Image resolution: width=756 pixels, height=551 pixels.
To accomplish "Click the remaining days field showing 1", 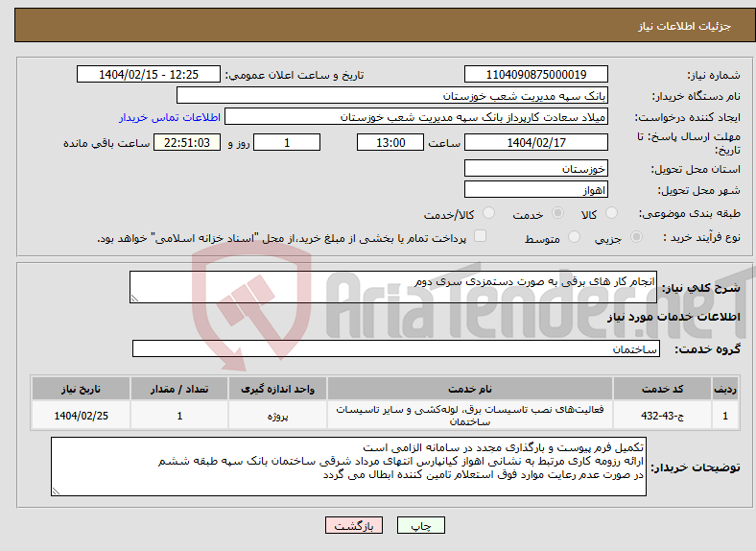I will pos(287,142).
